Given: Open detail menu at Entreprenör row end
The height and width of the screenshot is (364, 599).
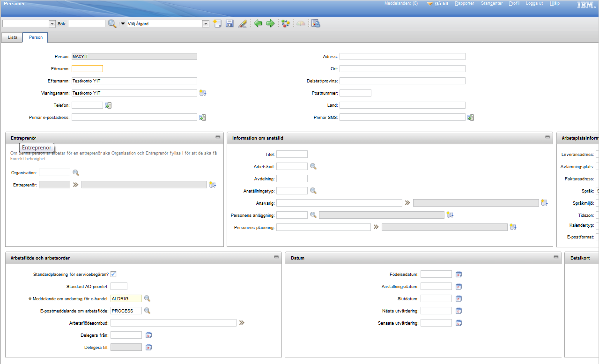Looking at the screenshot, I should (x=213, y=185).
